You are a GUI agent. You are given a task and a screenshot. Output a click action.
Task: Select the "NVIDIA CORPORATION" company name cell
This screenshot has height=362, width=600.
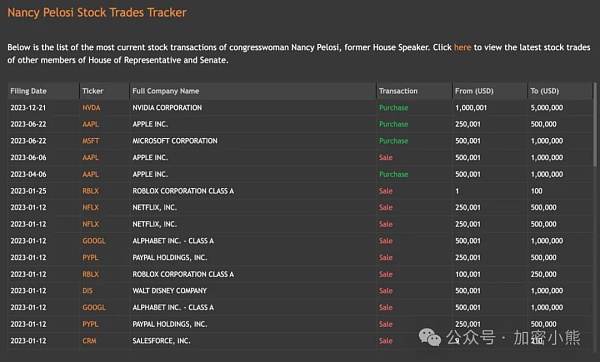pyautogui.click(x=167, y=108)
